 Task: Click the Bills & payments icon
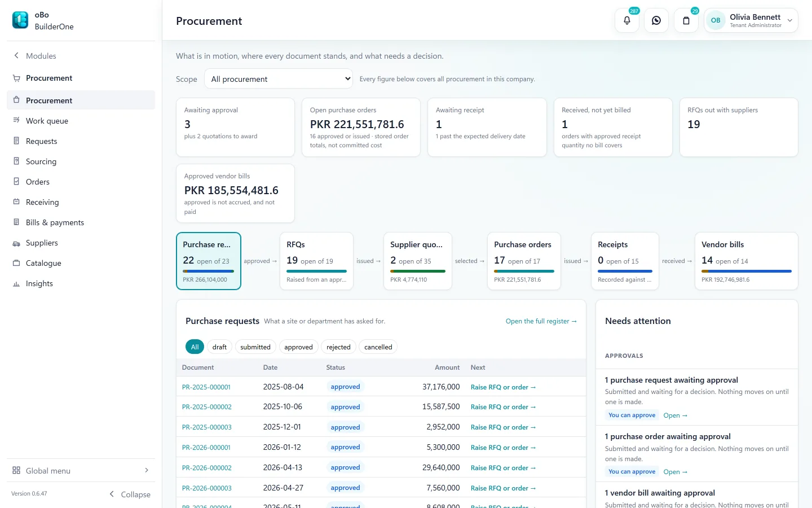coord(16,222)
